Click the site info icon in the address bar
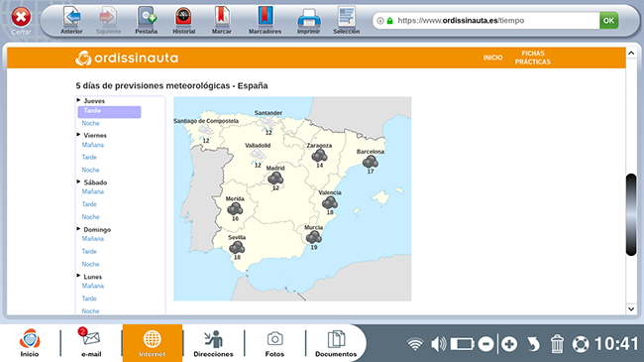Screen dimensions: 644x362 (380, 21)
